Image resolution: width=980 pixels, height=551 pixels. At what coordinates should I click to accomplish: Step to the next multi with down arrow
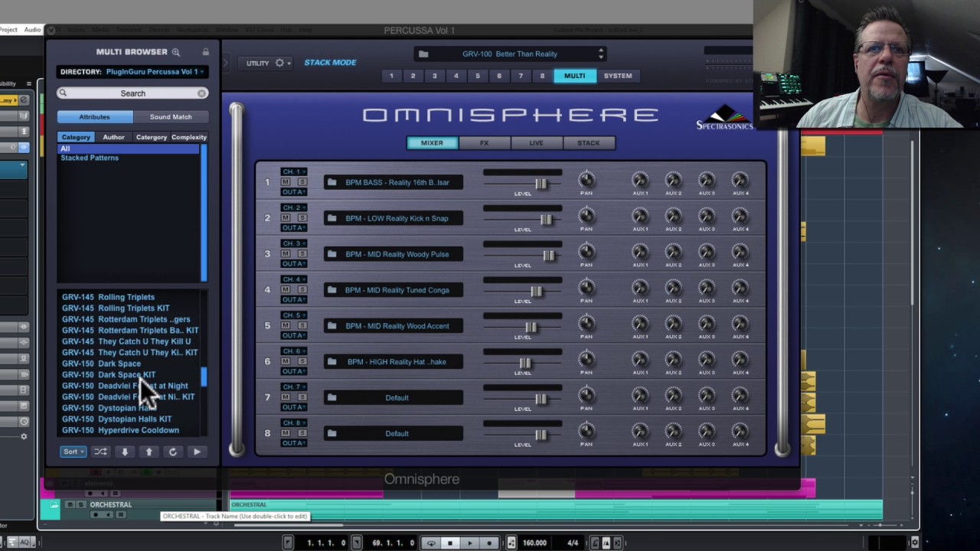coord(125,452)
